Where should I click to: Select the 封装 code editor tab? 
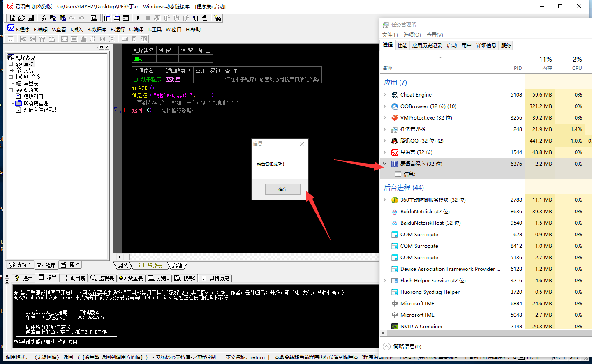pos(123,265)
